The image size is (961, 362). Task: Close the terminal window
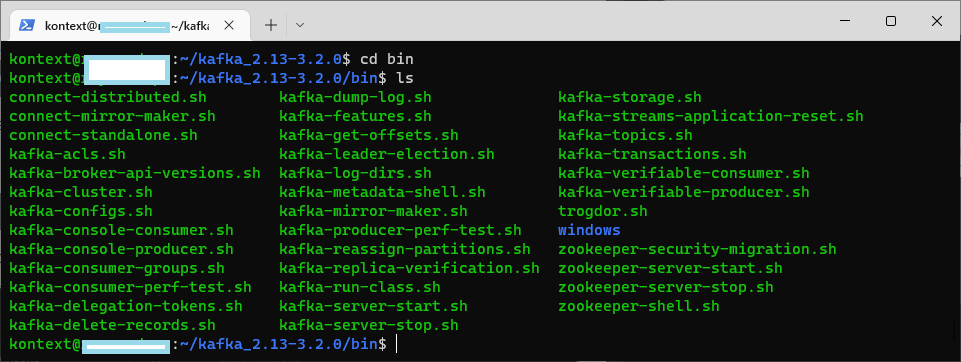click(936, 21)
